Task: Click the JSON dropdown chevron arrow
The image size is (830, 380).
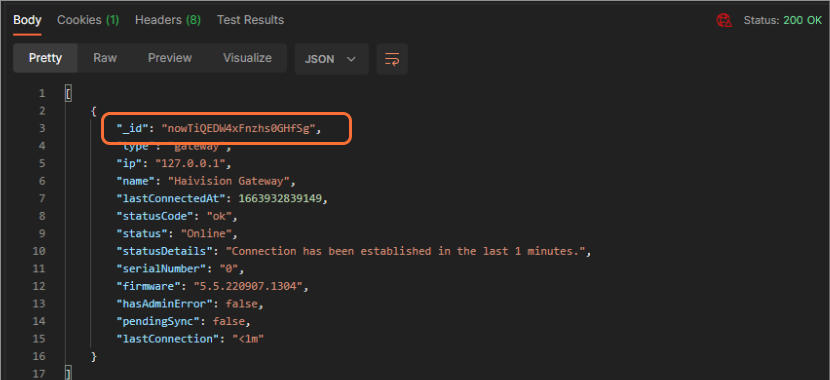Action: coord(351,59)
